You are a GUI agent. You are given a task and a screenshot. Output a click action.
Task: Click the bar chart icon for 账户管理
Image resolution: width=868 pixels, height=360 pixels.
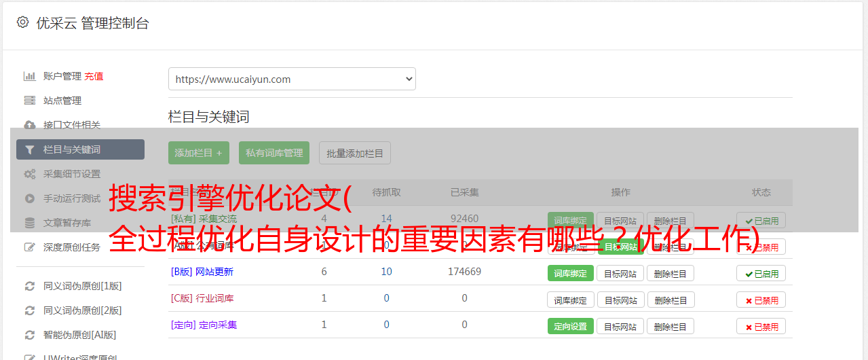click(x=29, y=76)
